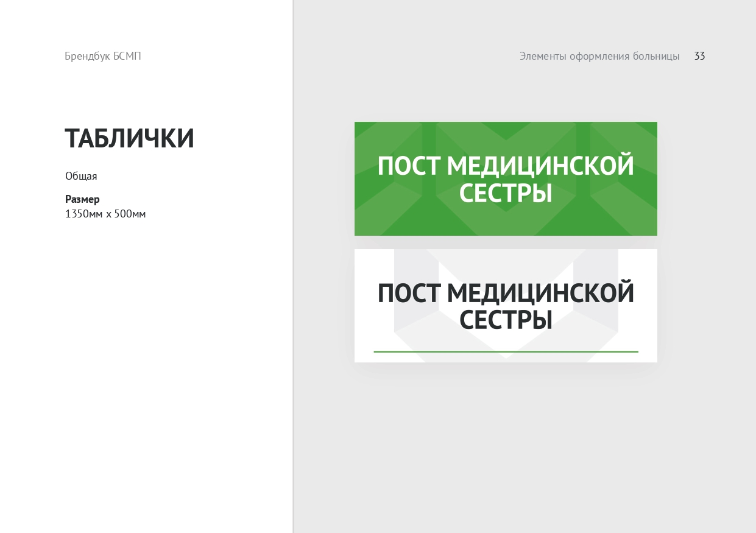Viewport: 756px width, 533px height.
Task: Click the word 'ПОСТ' on white sign
Action: (410, 294)
